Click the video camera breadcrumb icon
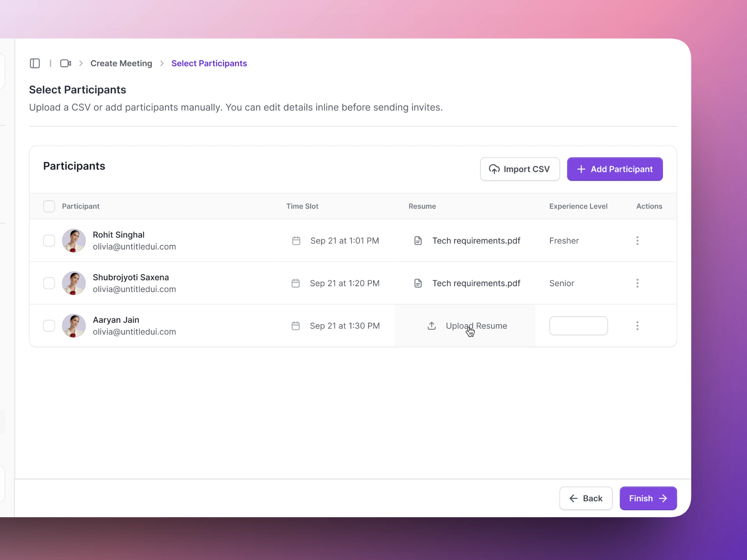The width and height of the screenshot is (747, 560). tap(65, 63)
